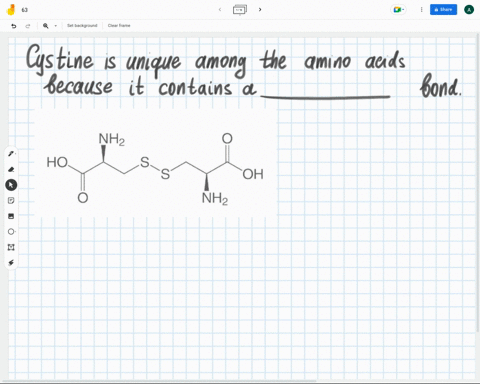Select the Eraser tool
The height and width of the screenshot is (384, 480).
(11, 169)
